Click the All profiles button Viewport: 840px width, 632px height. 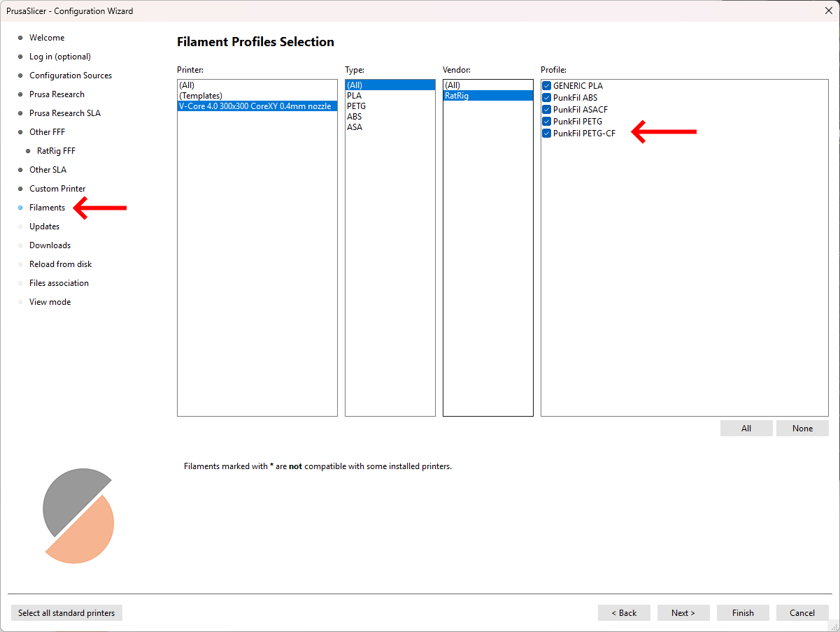pos(746,429)
